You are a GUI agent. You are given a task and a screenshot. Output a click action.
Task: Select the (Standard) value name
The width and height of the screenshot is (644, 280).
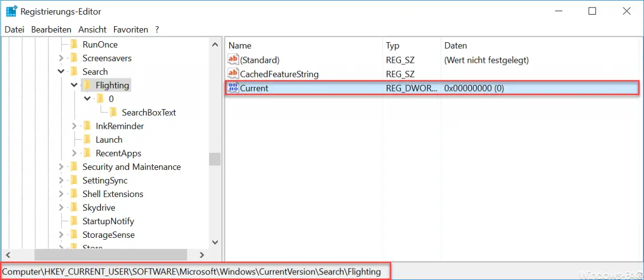pos(260,60)
